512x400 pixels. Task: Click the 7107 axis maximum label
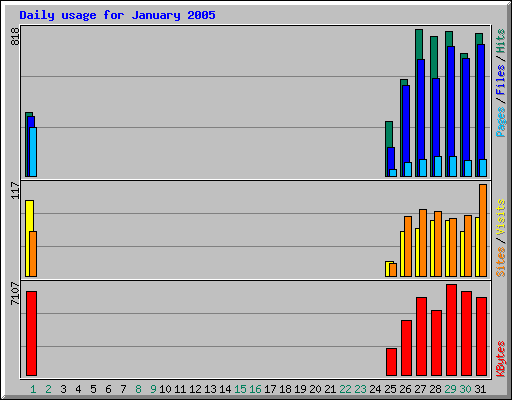tap(15, 293)
